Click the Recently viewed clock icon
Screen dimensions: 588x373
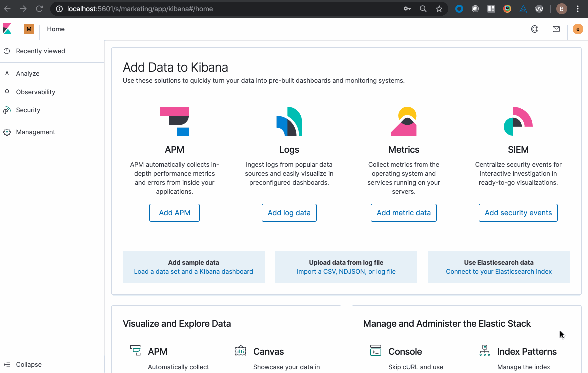point(7,51)
